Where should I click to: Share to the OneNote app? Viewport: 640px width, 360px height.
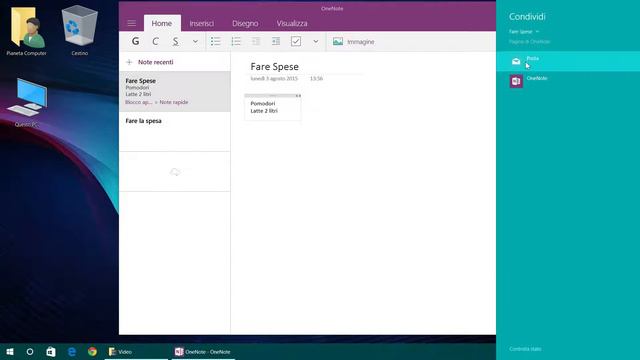point(568,81)
